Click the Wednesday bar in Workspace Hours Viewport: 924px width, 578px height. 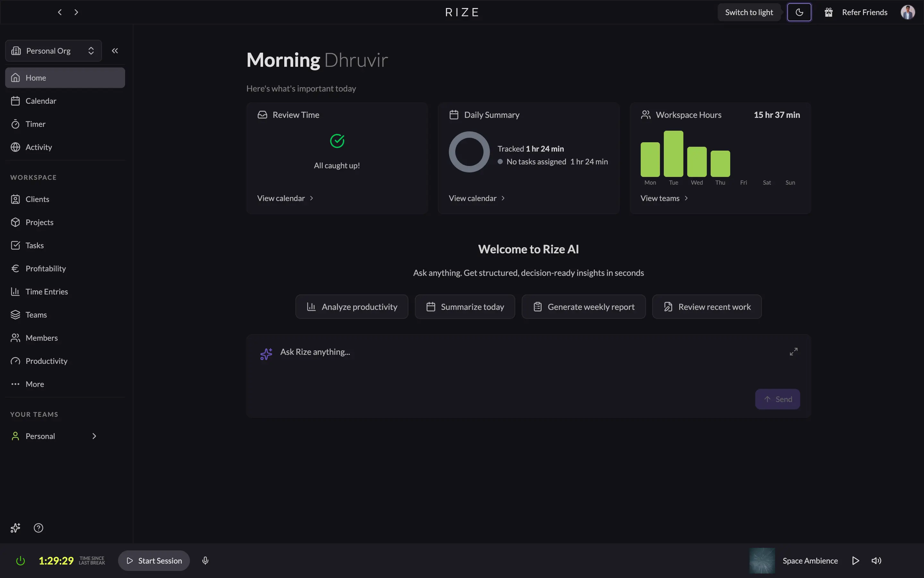[697, 162]
